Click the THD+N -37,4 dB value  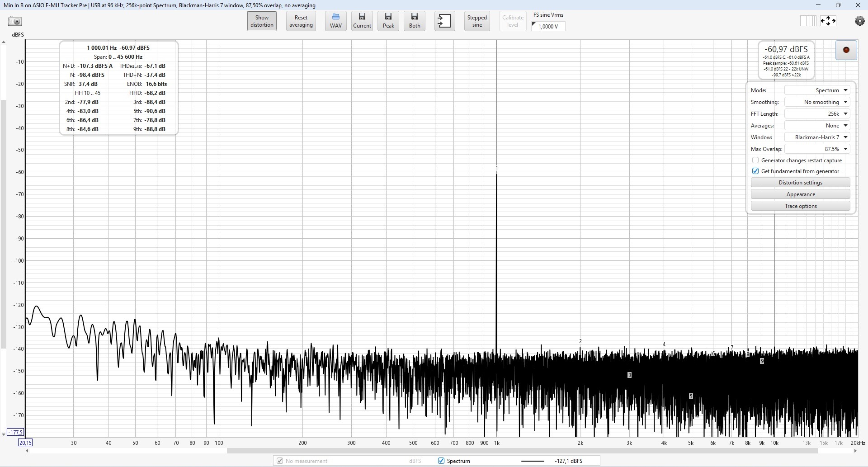coord(155,75)
